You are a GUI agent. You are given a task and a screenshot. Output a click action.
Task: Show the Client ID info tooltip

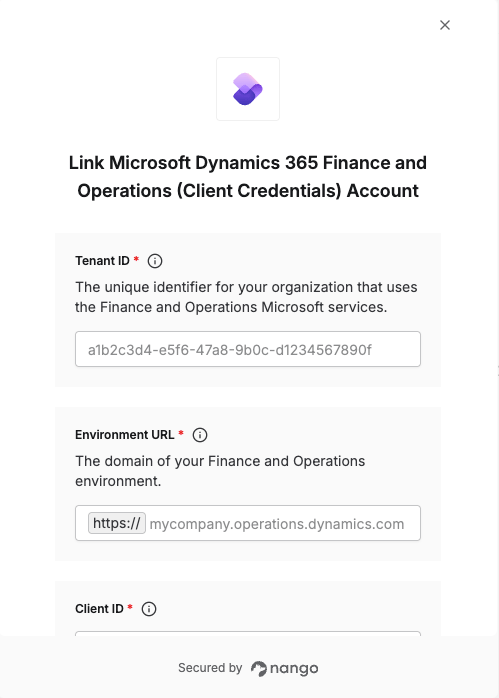tap(149, 609)
